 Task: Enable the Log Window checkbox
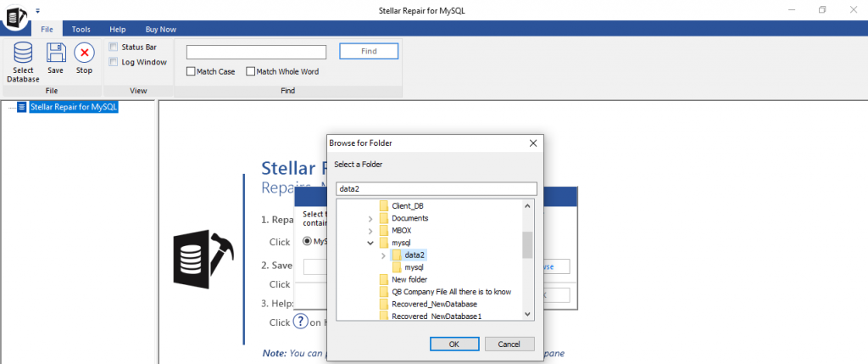[x=114, y=62]
